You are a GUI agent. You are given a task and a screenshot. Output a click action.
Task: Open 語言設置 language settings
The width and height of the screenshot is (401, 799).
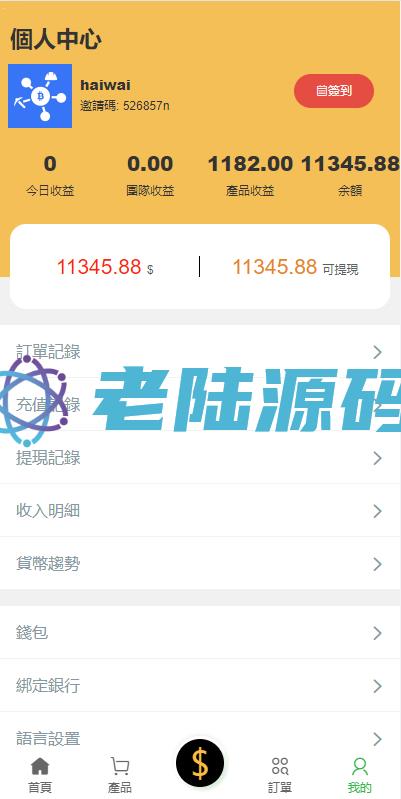coord(200,738)
